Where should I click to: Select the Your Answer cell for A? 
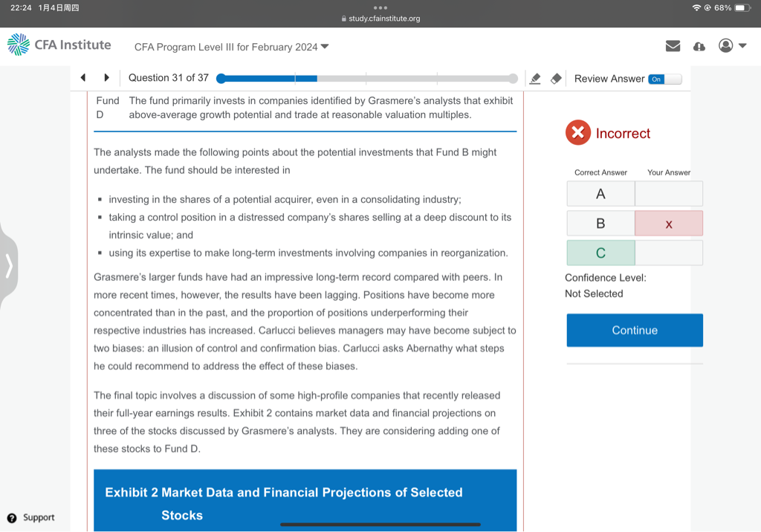669,194
